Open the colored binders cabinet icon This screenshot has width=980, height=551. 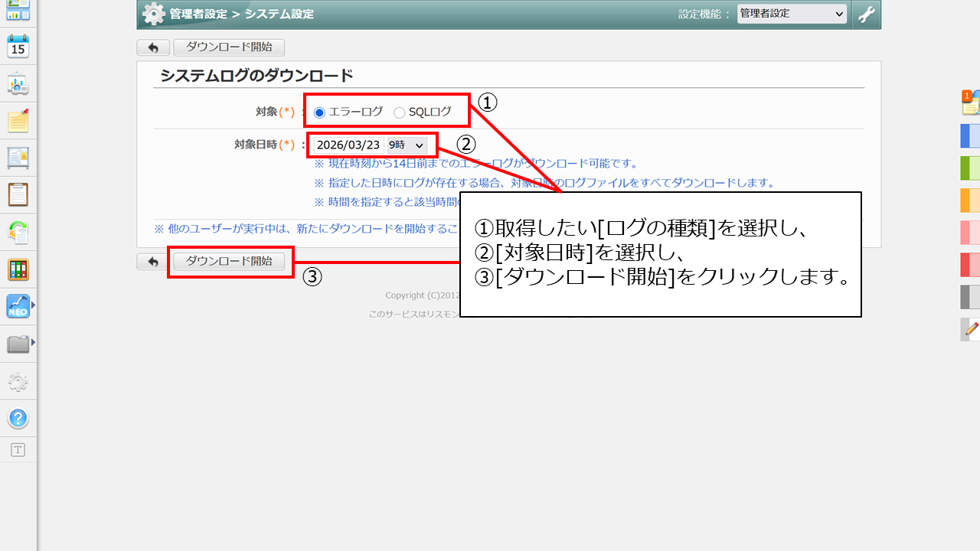click(18, 269)
